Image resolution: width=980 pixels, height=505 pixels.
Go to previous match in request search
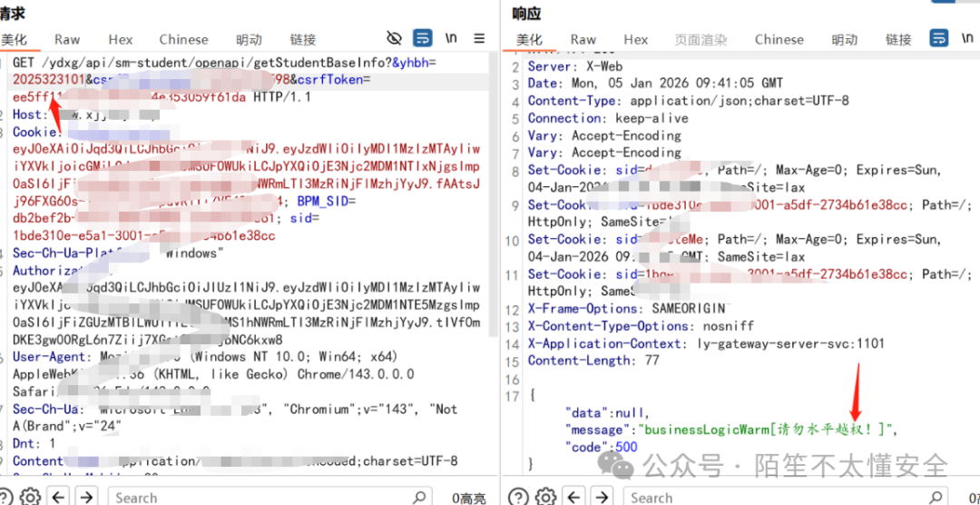pyautogui.click(x=59, y=497)
